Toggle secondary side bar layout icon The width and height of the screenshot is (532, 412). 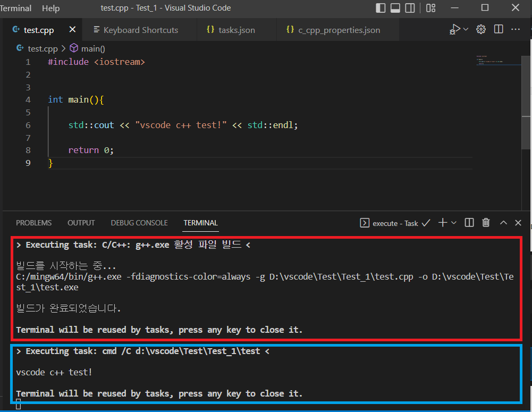coord(410,8)
